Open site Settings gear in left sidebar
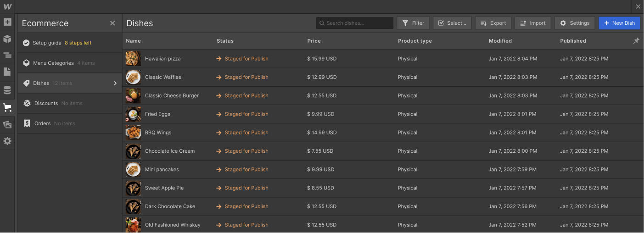 (7, 141)
